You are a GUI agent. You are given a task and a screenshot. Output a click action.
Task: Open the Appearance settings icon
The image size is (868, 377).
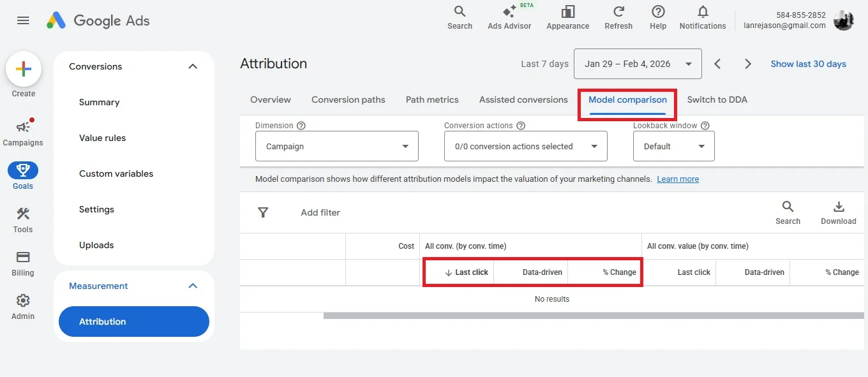[x=567, y=16]
